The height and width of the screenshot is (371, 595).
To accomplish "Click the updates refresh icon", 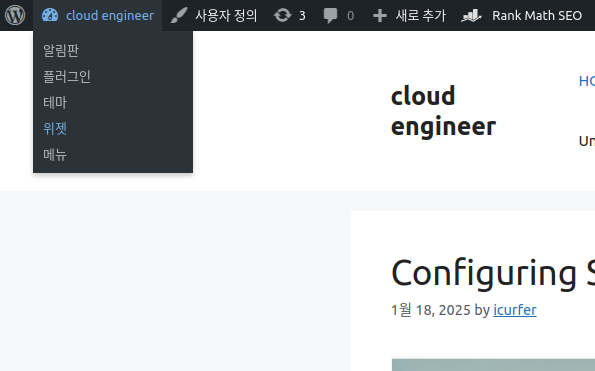I will tap(283, 16).
